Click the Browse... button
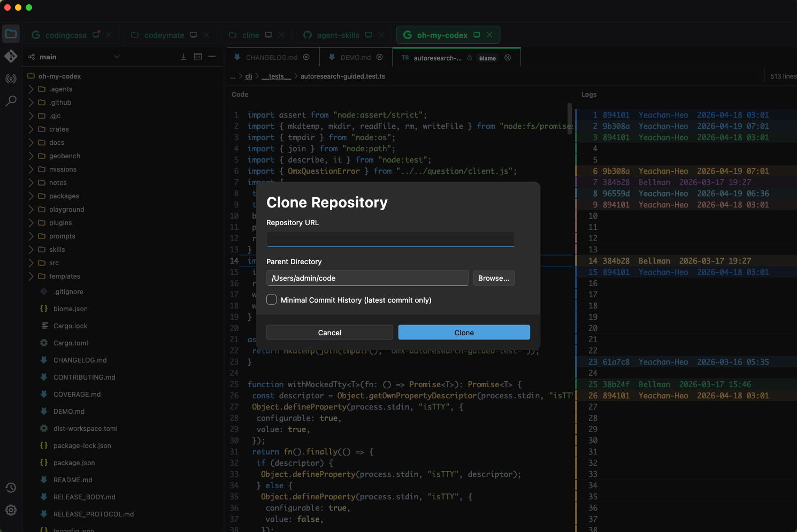The width and height of the screenshot is (797, 532). (x=494, y=278)
